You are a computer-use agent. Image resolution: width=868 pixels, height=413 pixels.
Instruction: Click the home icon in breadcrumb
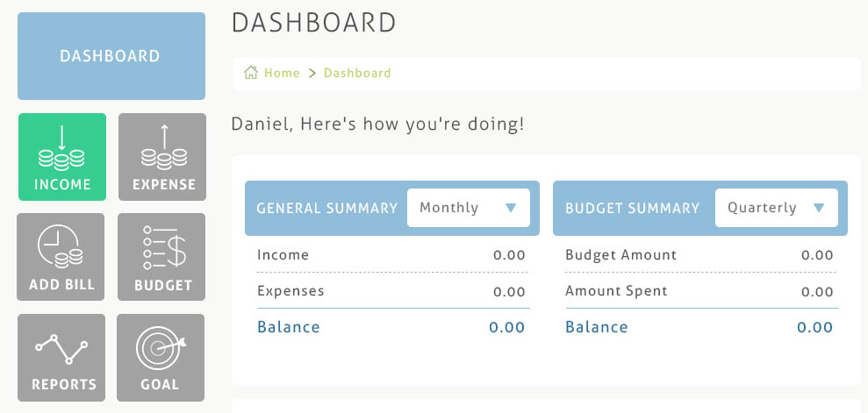click(250, 73)
